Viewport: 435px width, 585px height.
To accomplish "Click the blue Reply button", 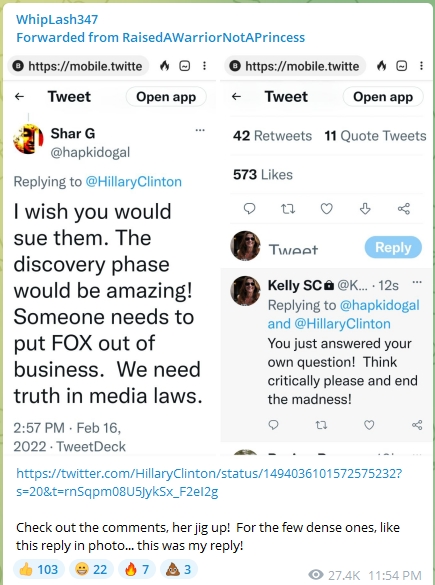I will (x=393, y=247).
